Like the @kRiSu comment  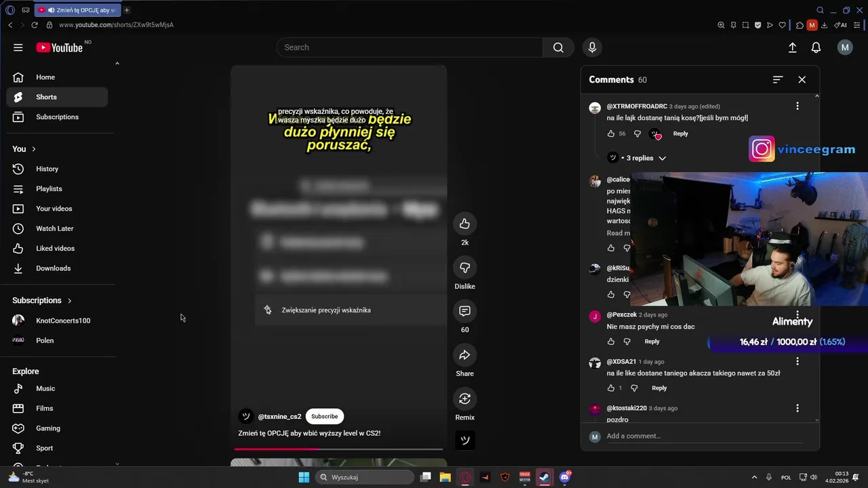coord(611,295)
